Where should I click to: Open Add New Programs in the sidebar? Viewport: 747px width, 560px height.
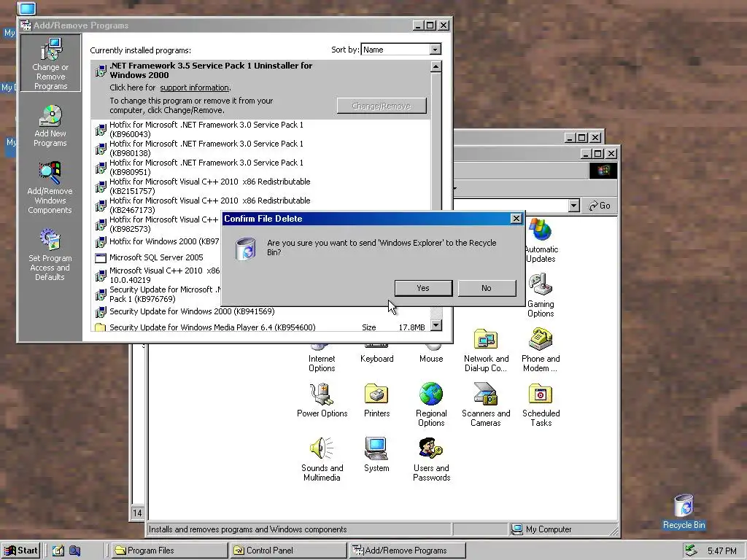(50, 126)
